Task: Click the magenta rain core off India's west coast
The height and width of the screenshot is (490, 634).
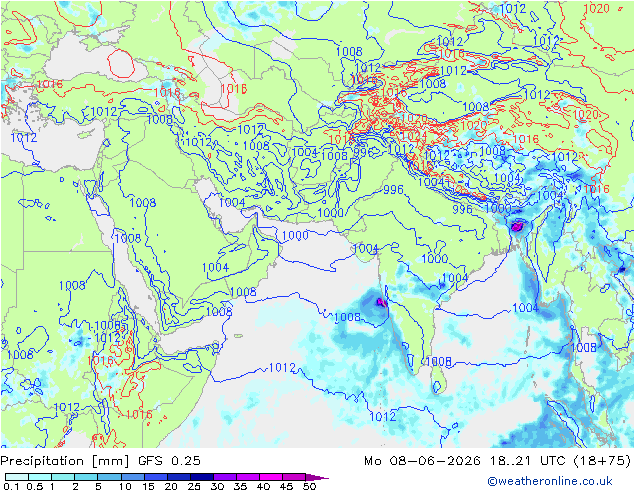Action: [x=380, y=302]
